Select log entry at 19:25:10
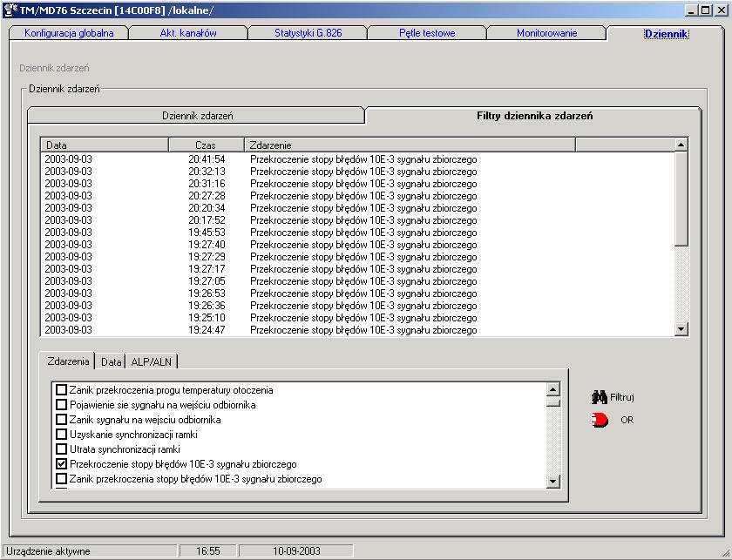The image size is (732, 560). tap(357, 317)
